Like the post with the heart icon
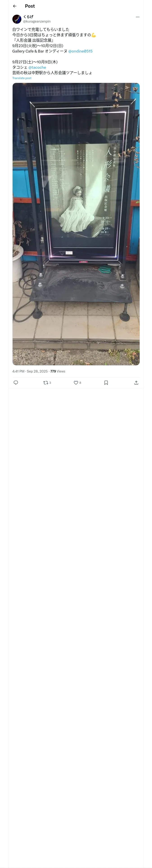The width and height of the screenshot is (152, 868). click(76, 382)
